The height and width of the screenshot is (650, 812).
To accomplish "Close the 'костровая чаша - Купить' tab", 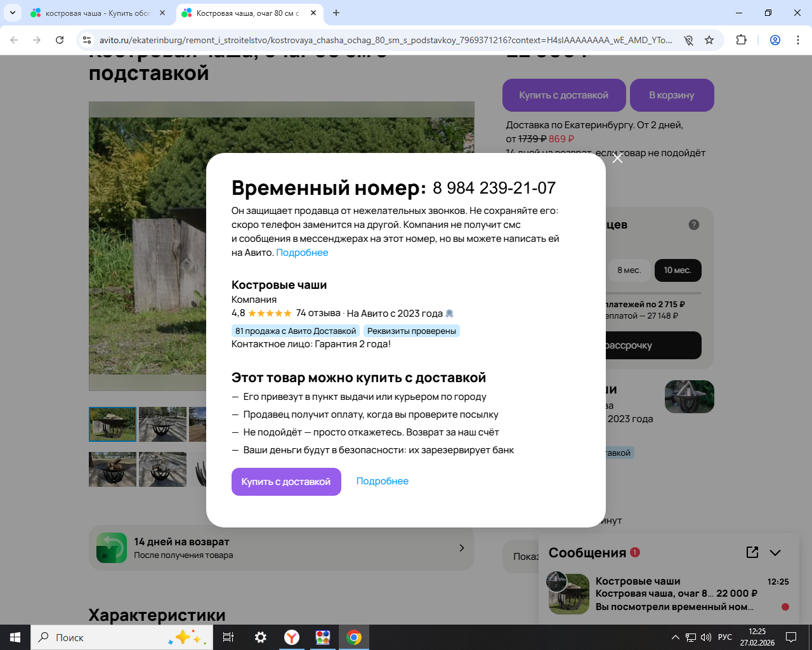I will pos(162,13).
